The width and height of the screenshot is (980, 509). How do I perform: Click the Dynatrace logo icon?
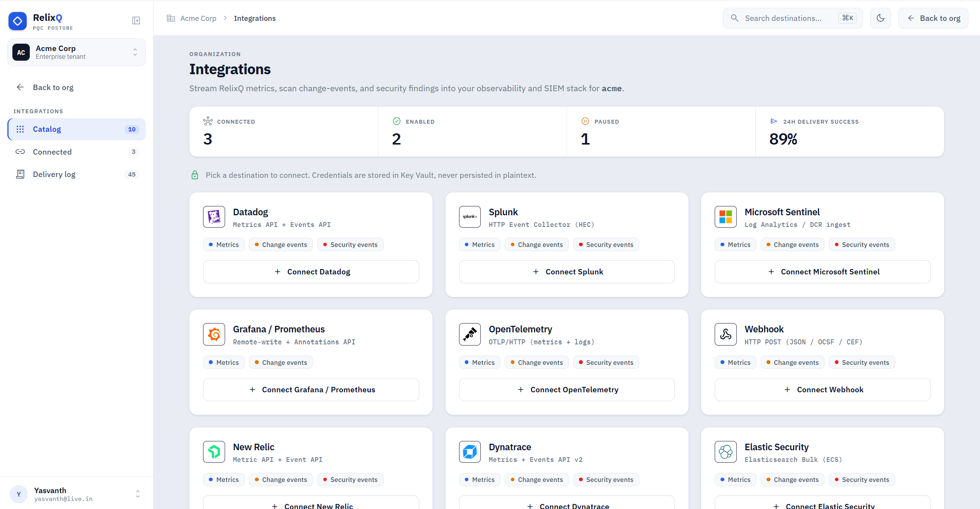pos(470,452)
